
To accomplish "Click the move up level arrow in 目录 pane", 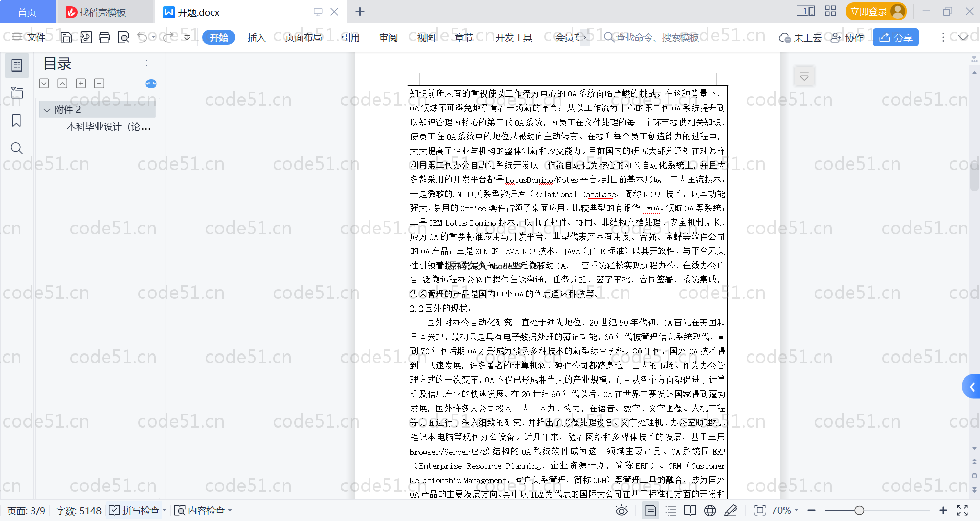I will point(62,83).
